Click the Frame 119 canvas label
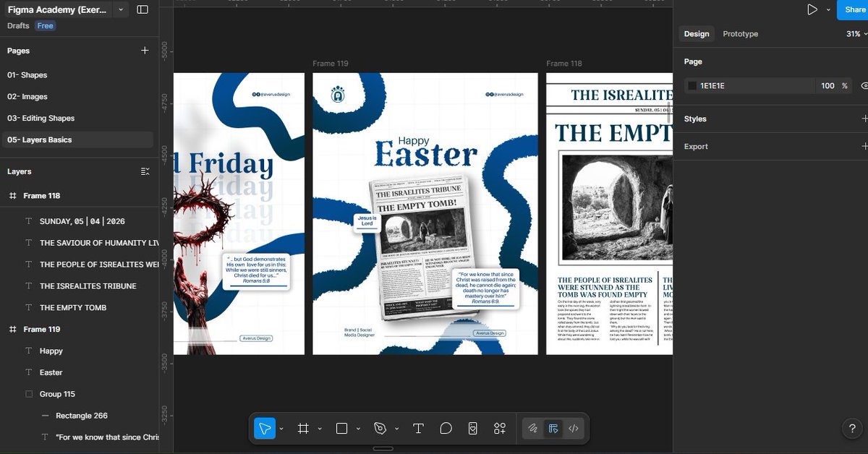The image size is (868, 454). point(330,64)
